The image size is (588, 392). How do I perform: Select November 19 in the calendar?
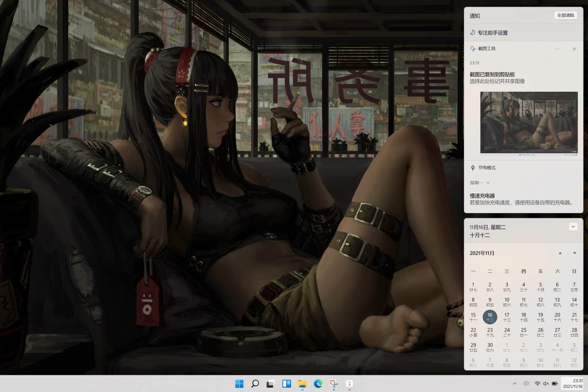tap(541, 317)
